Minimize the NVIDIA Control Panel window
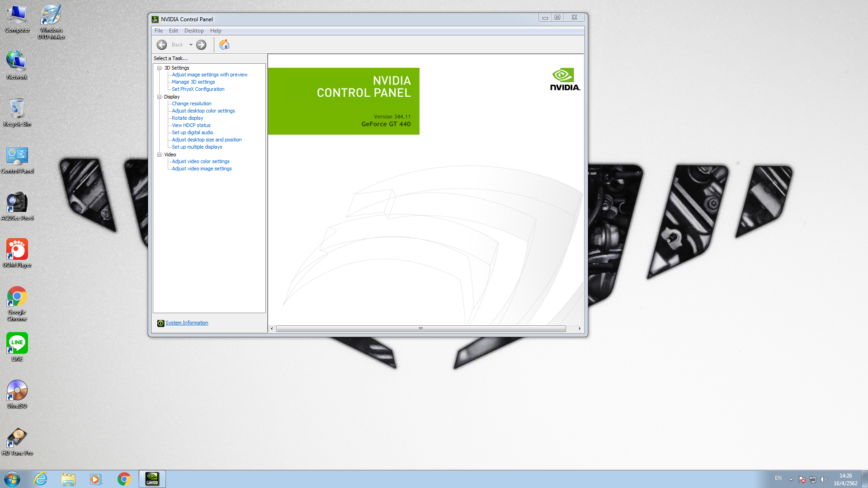868x488 pixels. pos(545,18)
